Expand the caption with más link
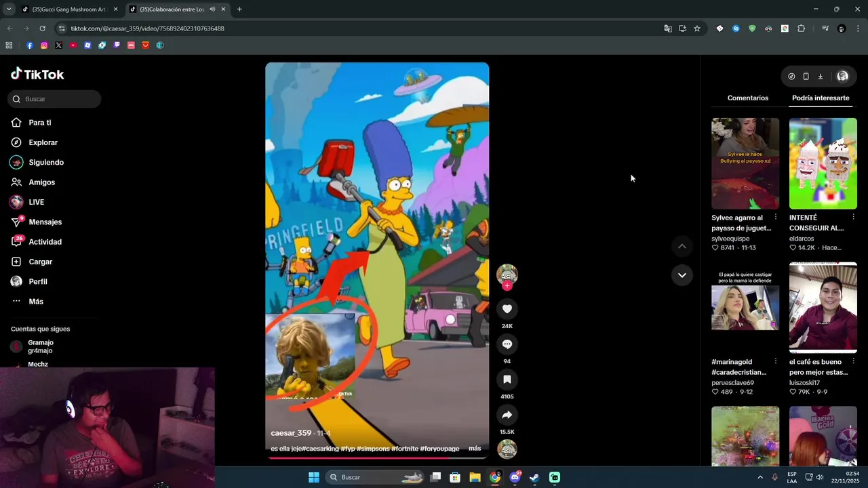868x488 pixels. pyautogui.click(x=475, y=449)
